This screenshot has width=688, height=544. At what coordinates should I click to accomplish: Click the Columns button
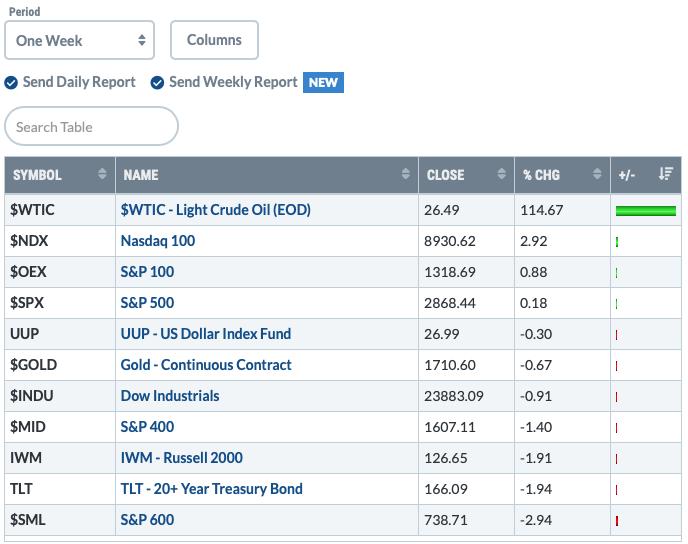214,40
